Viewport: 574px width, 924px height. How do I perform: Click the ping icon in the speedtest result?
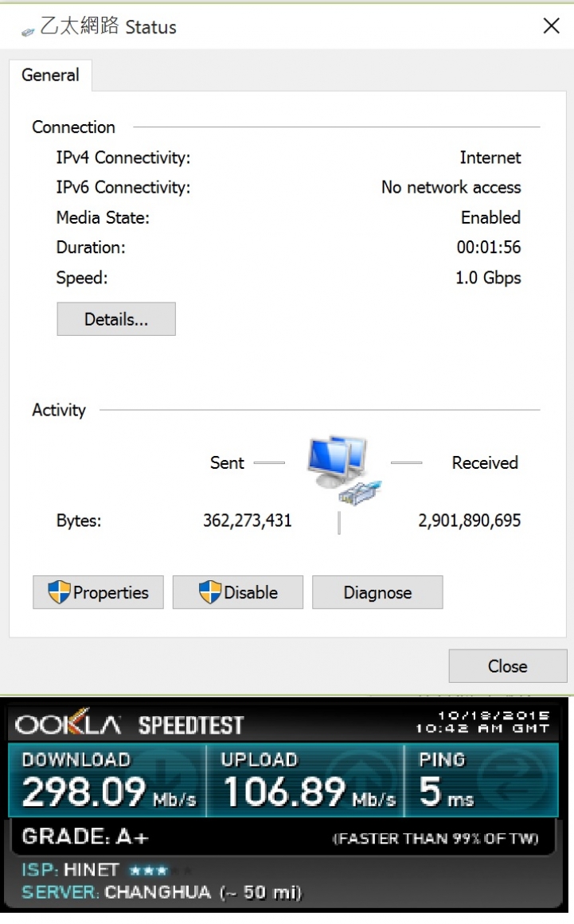coord(512,777)
